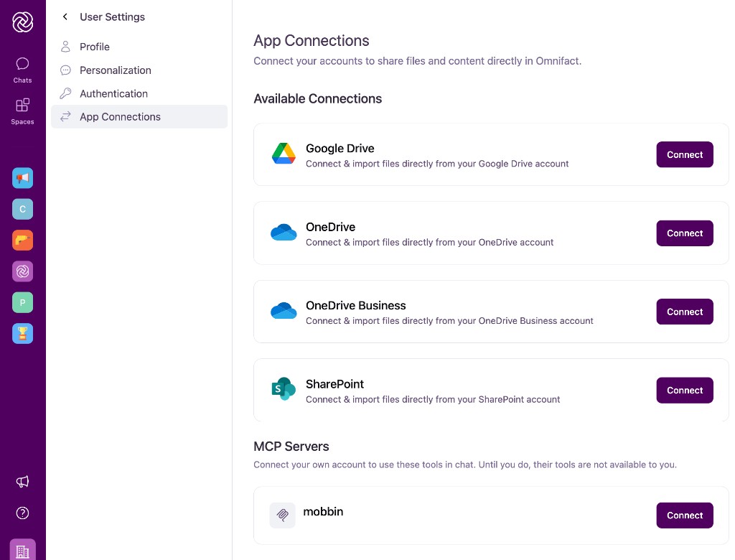This screenshot has width=735, height=560.
Task: Connect the SharePoint account
Action: tap(684, 391)
